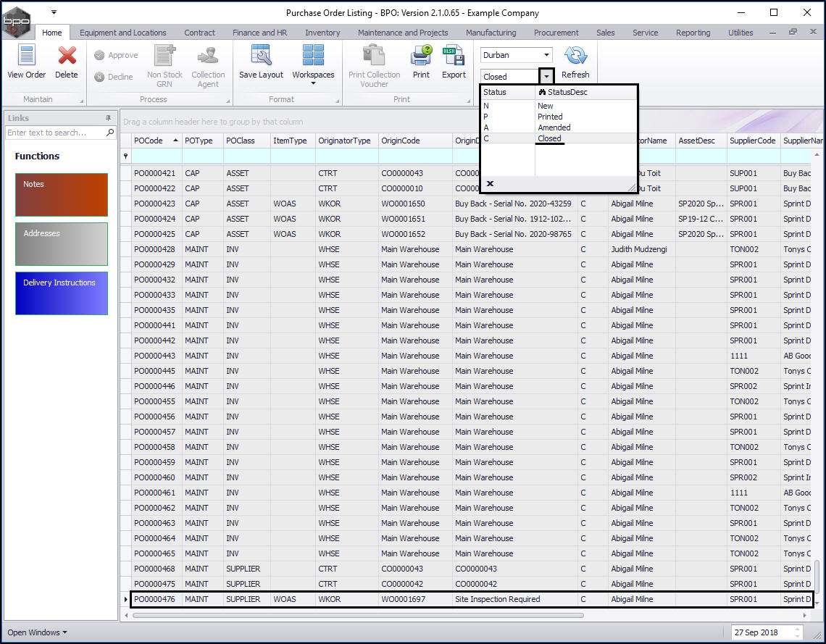
Task: Close the status dropdown popup
Action: pos(490,184)
